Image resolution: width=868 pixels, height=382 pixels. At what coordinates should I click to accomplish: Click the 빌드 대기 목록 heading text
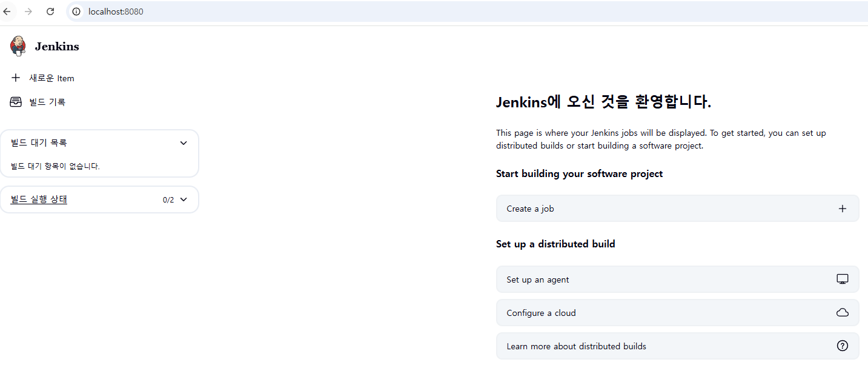click(39, 143)
